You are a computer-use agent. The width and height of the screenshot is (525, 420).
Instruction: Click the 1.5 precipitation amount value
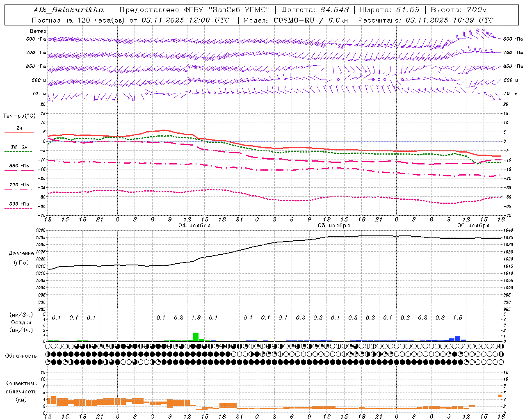pos(457,318)
